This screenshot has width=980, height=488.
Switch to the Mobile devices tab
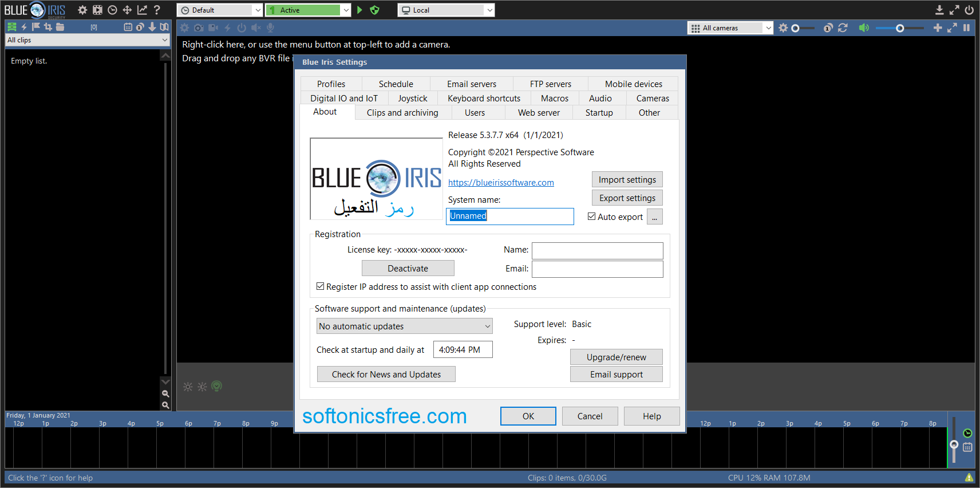634,84
